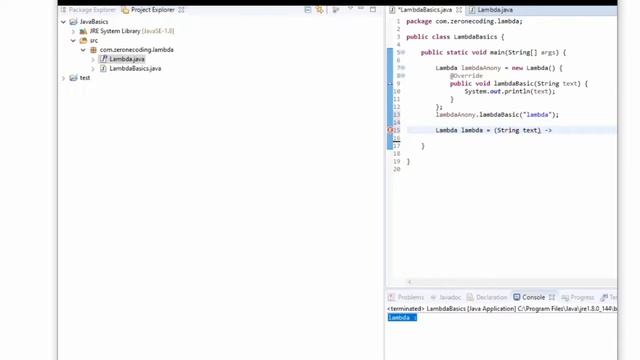Open the Declaration tab
Viewport: 640px width, 360px height.
click(487, 297)
